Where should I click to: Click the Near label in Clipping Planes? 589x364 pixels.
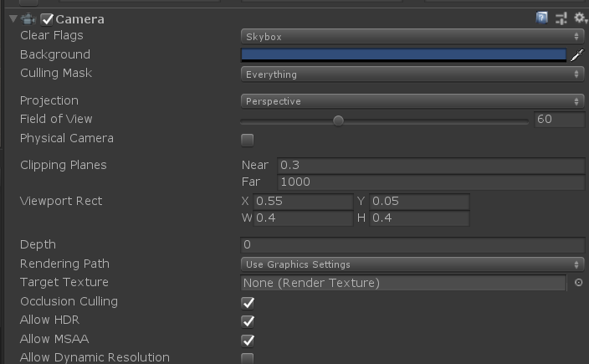click(255, 166)
